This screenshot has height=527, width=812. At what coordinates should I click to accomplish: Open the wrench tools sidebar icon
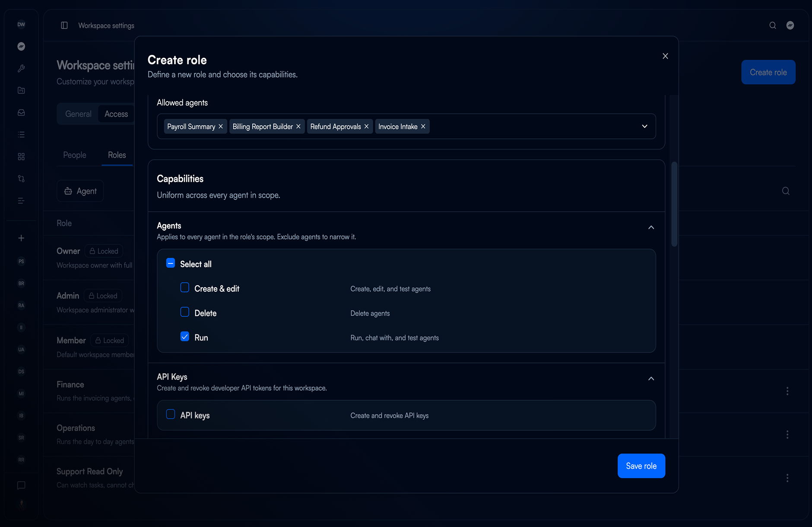pyautogui.click(x=21, y=68)
